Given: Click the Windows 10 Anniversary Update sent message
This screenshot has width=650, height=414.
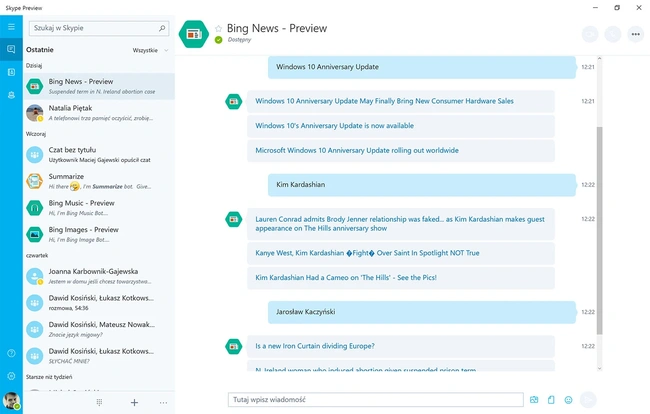Looking at the screenshot, I should tap(422, 67).
